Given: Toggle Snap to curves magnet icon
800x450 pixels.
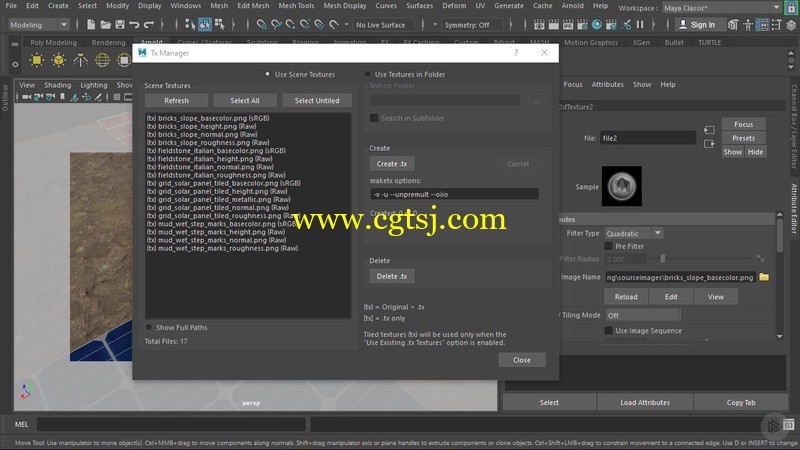Looking at the screenshot, I should pyautogui.click(x=276, y=24).
